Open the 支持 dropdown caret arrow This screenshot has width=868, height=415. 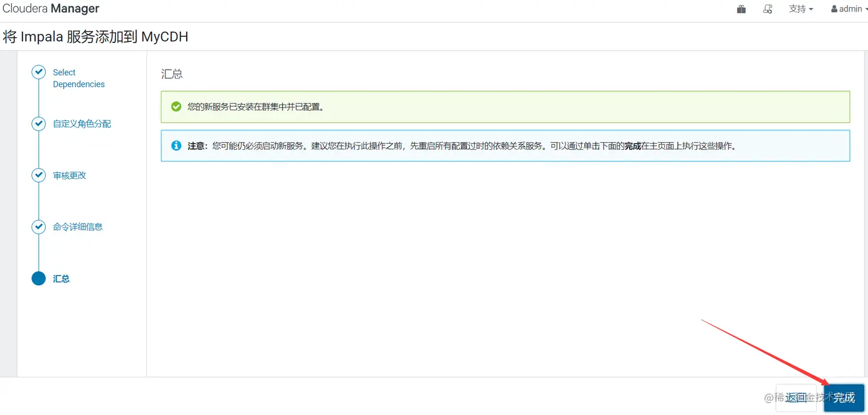tap(811, 9)
